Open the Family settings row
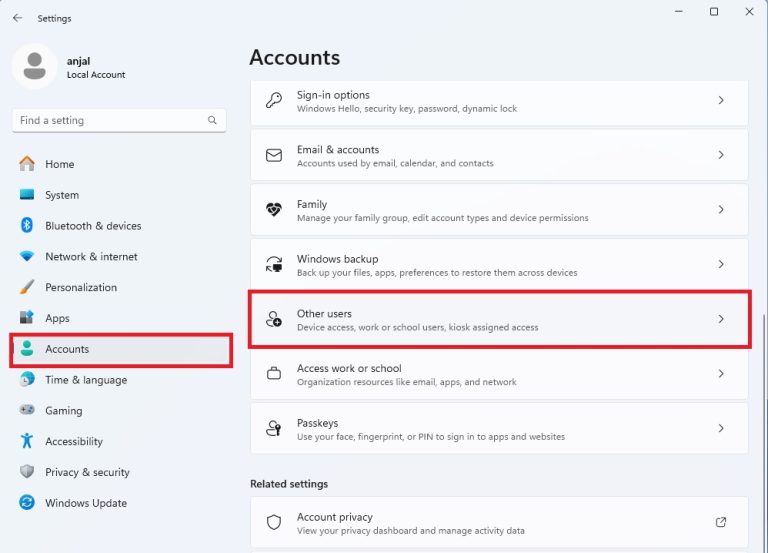This screenshot has width=768, height=553. click(498, 210)
